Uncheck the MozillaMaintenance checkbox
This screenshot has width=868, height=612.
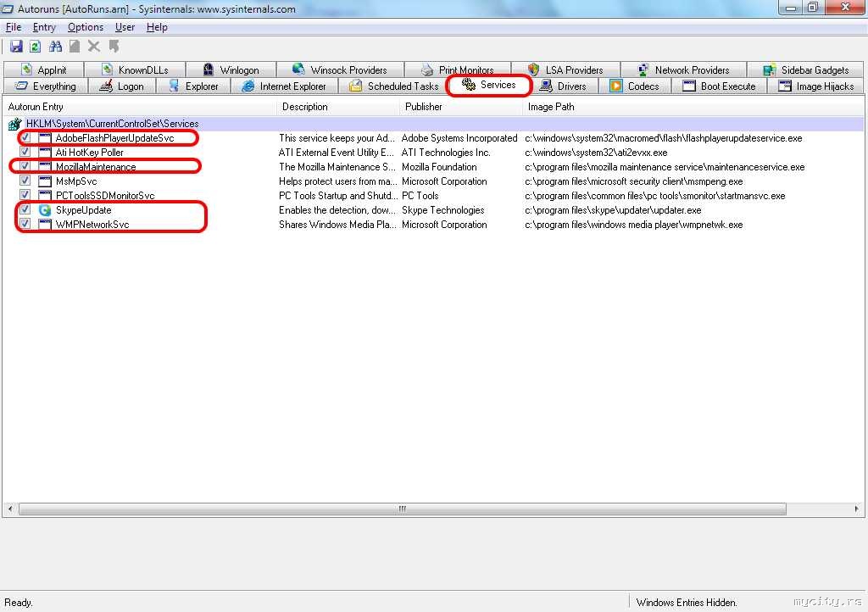click(25, 165)
